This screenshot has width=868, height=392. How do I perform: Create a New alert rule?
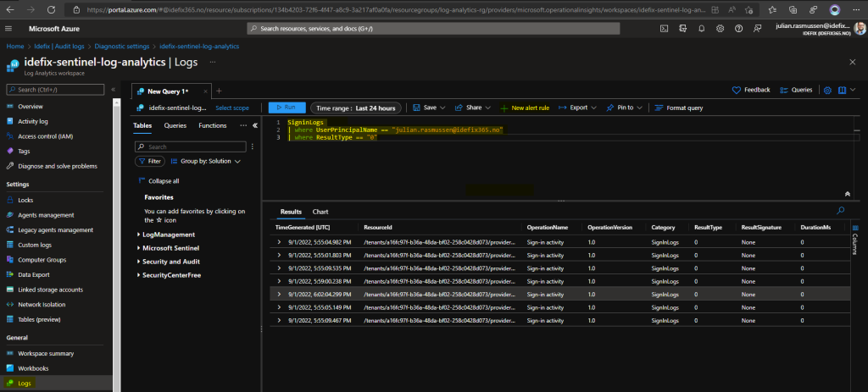click(525, 108)
